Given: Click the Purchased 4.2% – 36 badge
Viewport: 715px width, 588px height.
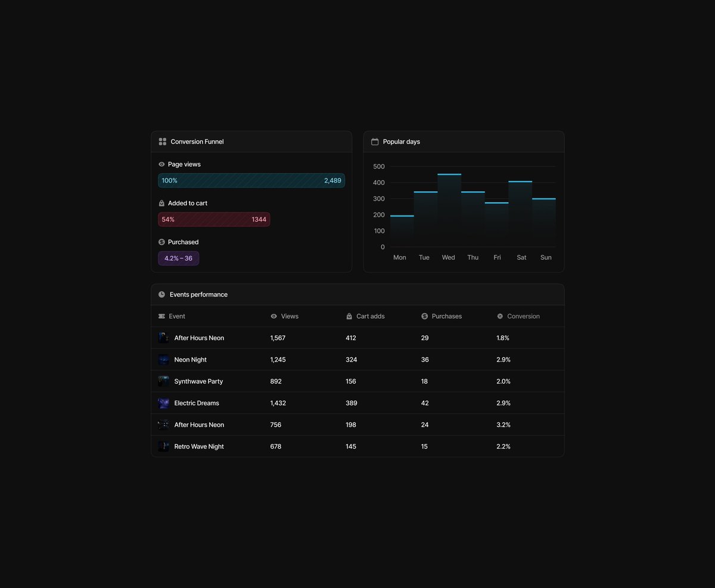Looking at the screenshot, I should pyautogui.click(x=178, y=259).
